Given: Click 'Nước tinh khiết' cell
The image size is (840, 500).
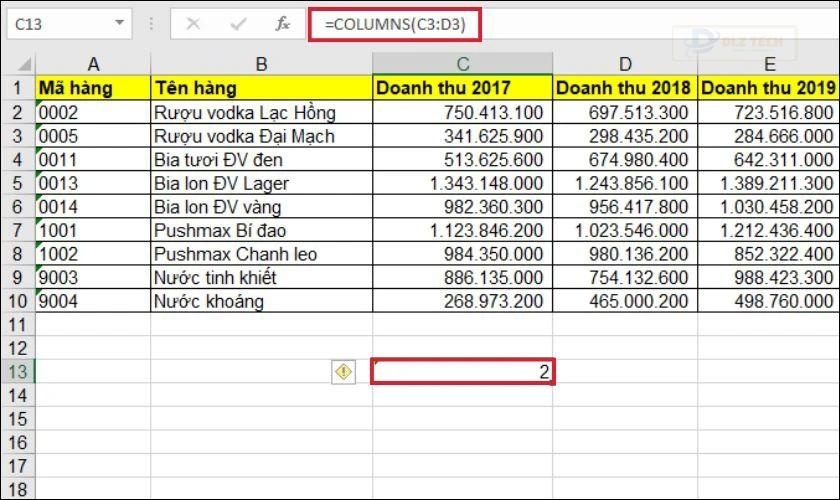Looking at the screenshot, I should 261,278.
